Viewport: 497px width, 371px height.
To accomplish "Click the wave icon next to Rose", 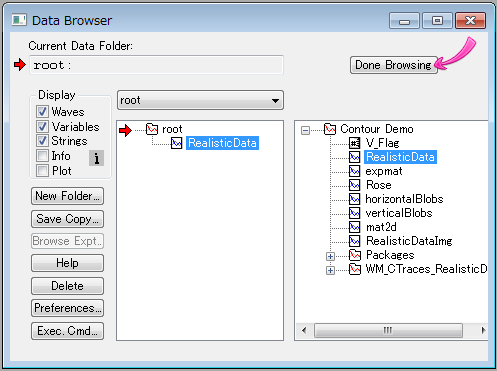I will click(x=355, y=185).
